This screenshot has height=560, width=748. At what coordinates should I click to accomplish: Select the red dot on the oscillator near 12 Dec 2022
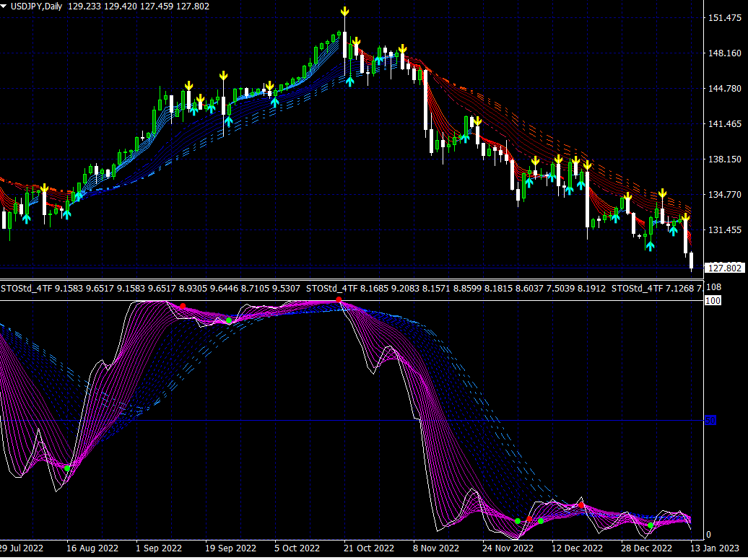tap(581, 505)
